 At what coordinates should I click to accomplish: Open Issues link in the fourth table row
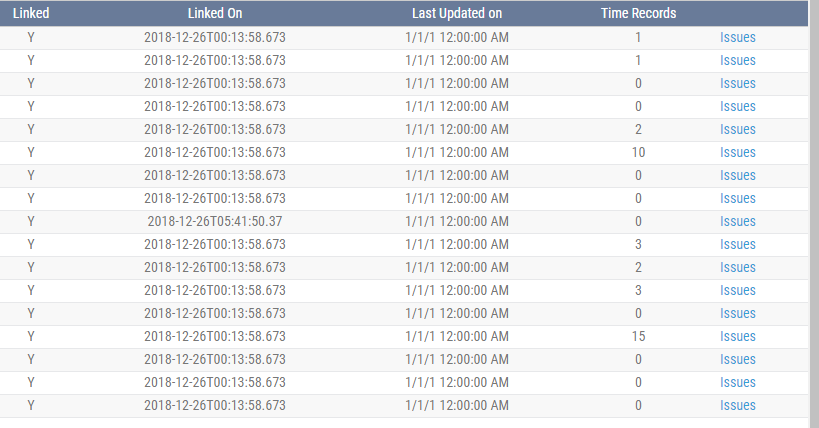click(x=738, y=107)
